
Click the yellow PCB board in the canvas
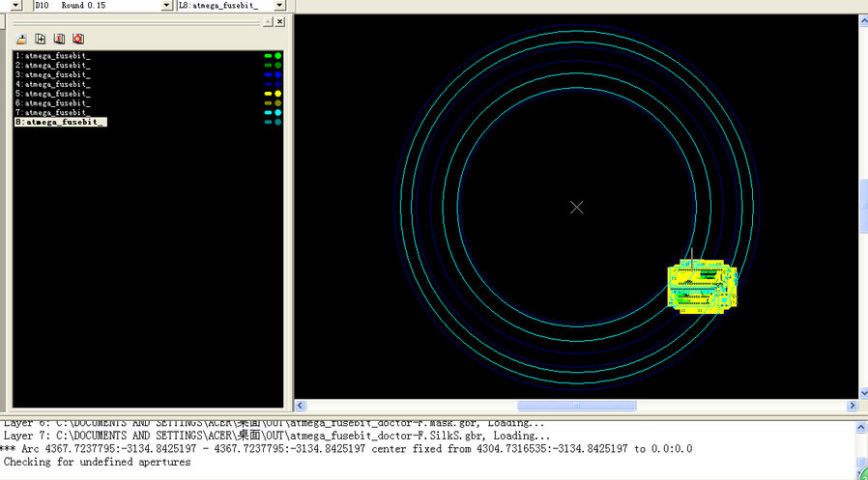(x=703, y=287)
